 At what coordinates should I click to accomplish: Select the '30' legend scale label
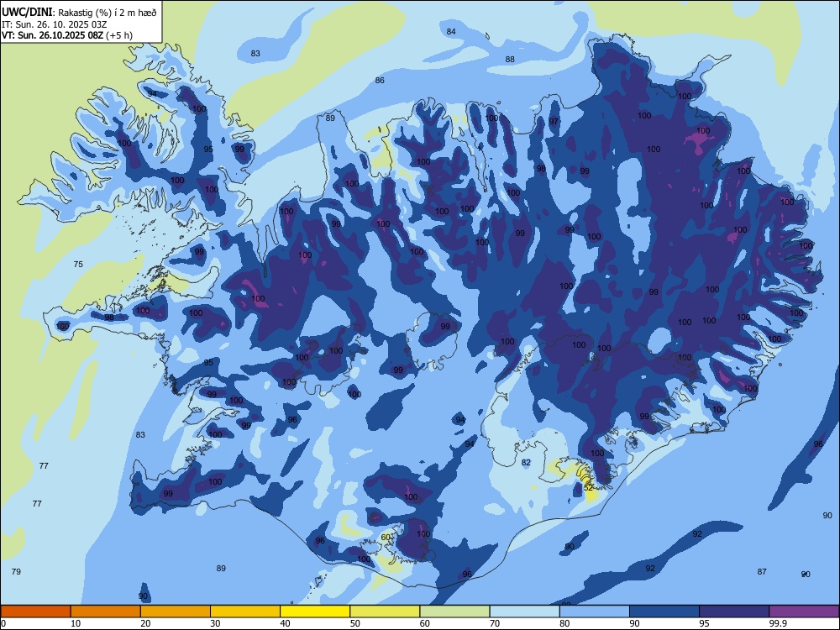(215, 623)
